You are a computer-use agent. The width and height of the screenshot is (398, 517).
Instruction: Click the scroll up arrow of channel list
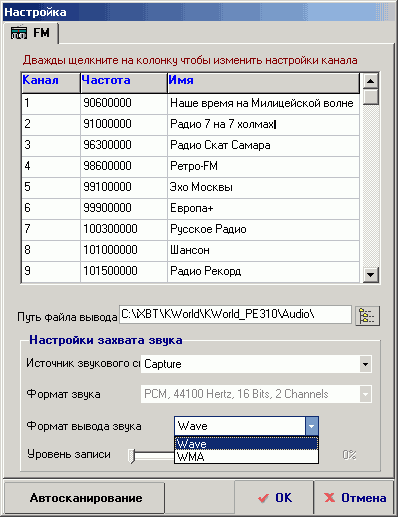coord(370,81)
